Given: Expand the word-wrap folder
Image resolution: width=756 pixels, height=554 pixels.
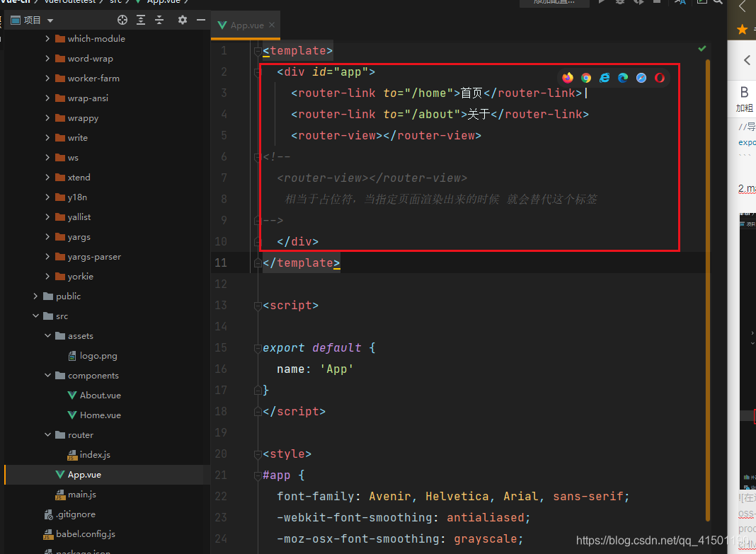Looking at the screenshot, I should 47,58.
